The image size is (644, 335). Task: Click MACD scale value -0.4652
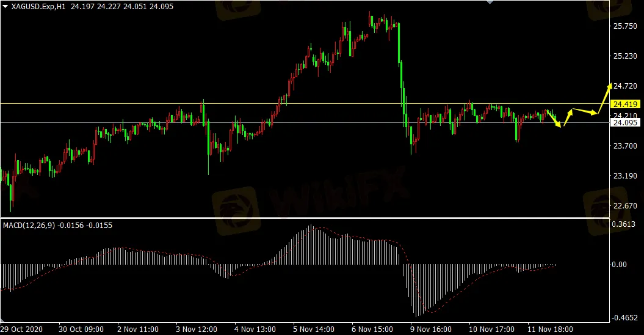click(x=624, y=318)
